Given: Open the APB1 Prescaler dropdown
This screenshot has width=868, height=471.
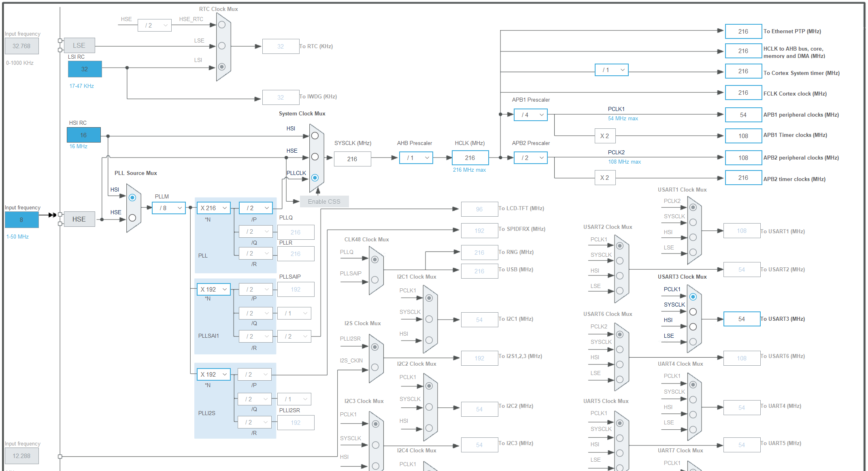Looking at the screenshot, I should click(530, 115).
